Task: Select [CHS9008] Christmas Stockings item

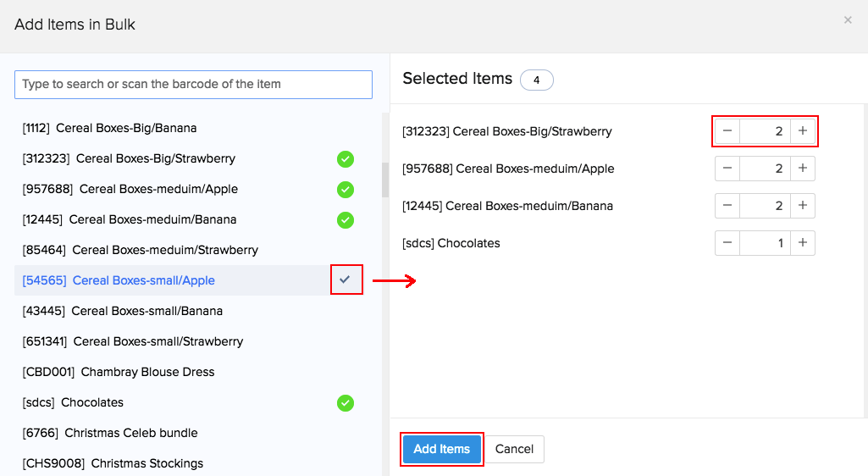Action: coord(113,462)
